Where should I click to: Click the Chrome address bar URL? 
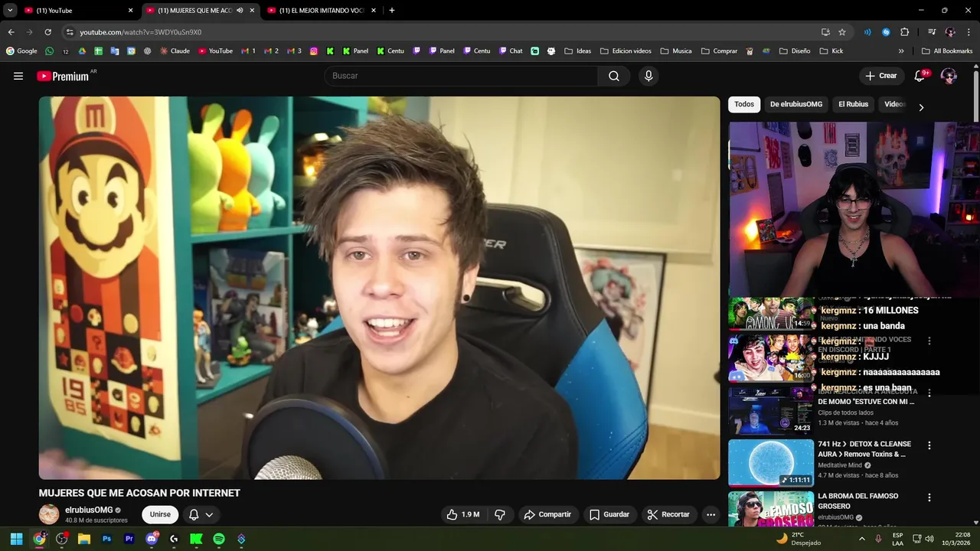141,32
